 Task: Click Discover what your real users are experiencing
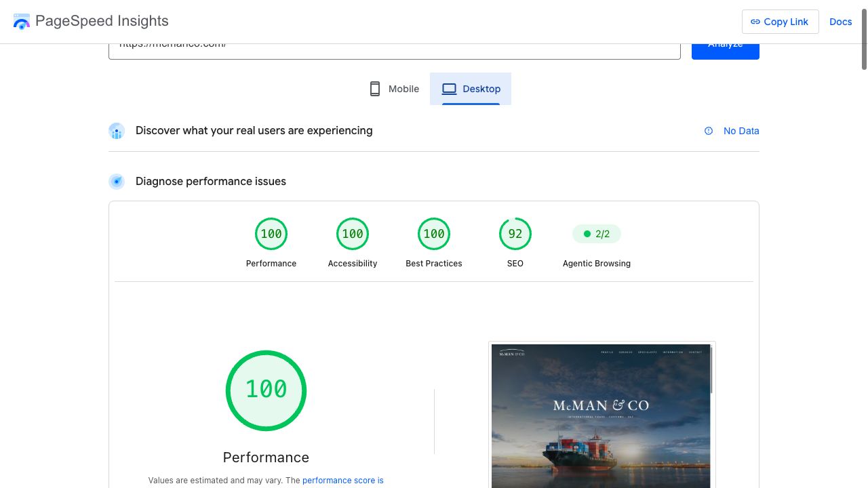[x=254, y=130]
